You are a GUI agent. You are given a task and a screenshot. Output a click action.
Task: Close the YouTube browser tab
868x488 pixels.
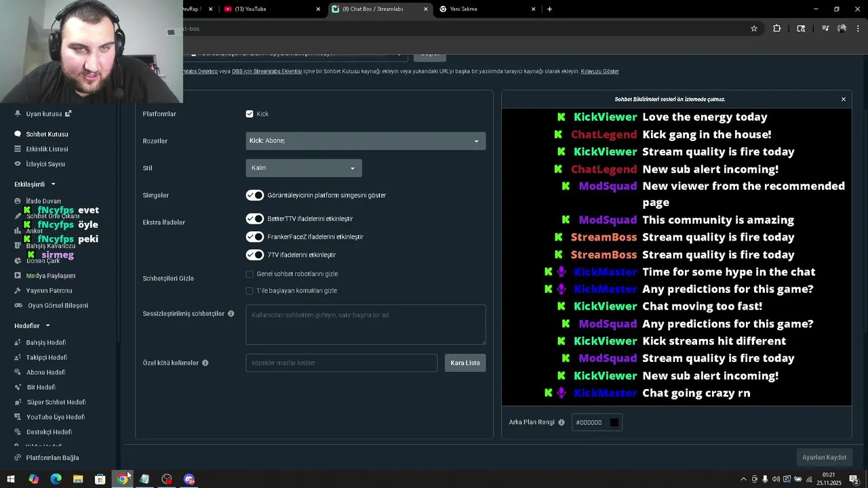click(319, 9)
